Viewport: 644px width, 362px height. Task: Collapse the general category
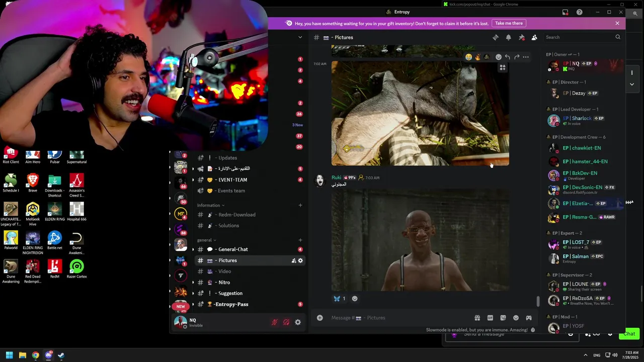(207, 240)
